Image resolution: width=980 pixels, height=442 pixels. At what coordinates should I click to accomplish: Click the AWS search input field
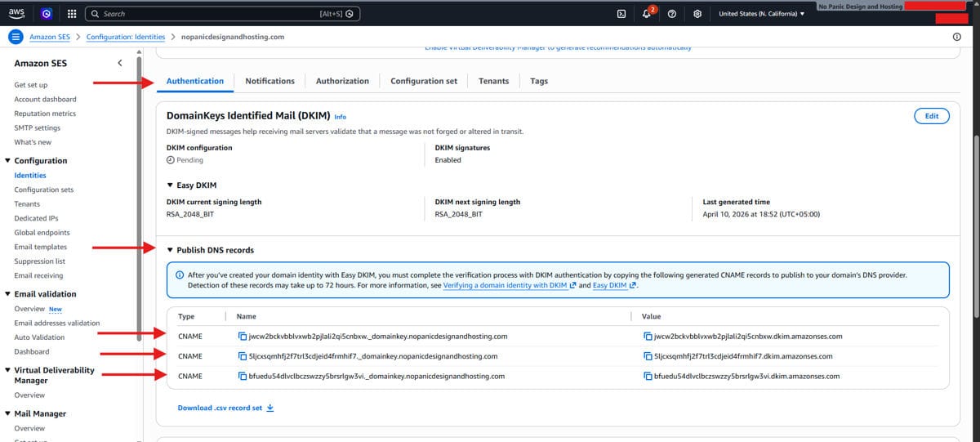222,14
